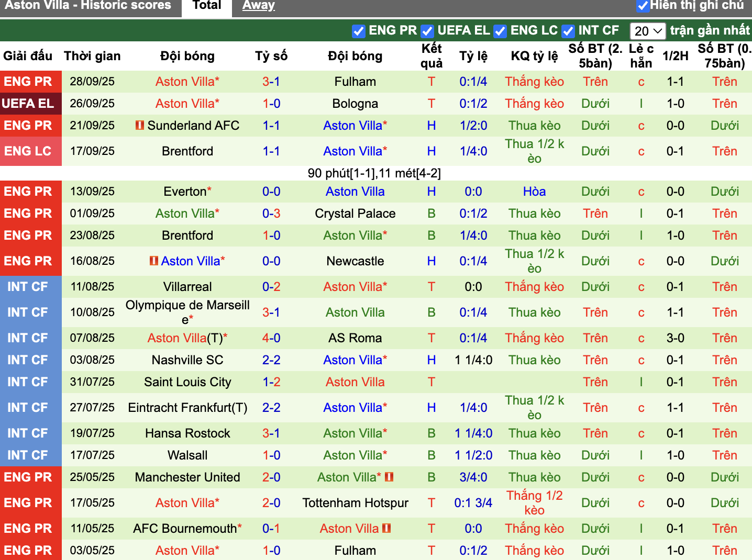Screen dimensions: 752x560
Task: Click the ENG LC league cell on 17/09/25
Action: (31, 151)
